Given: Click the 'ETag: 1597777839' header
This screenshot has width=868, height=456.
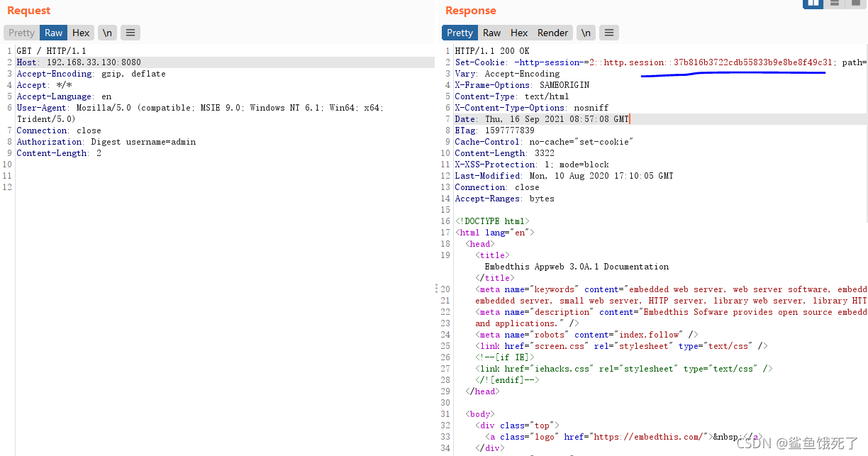Looking at the screenshot, I should click(x=494, y=130).
